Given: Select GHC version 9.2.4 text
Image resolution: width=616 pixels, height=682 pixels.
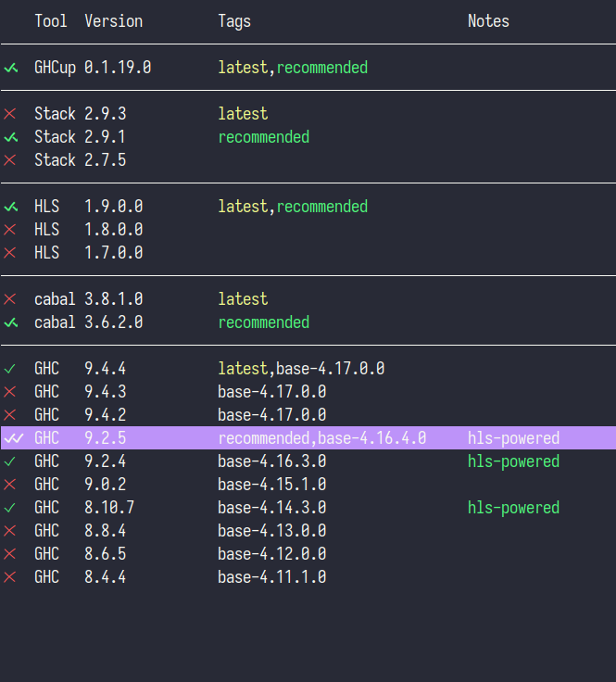Looking at the screenshot, I should click(x=106, y=461).
